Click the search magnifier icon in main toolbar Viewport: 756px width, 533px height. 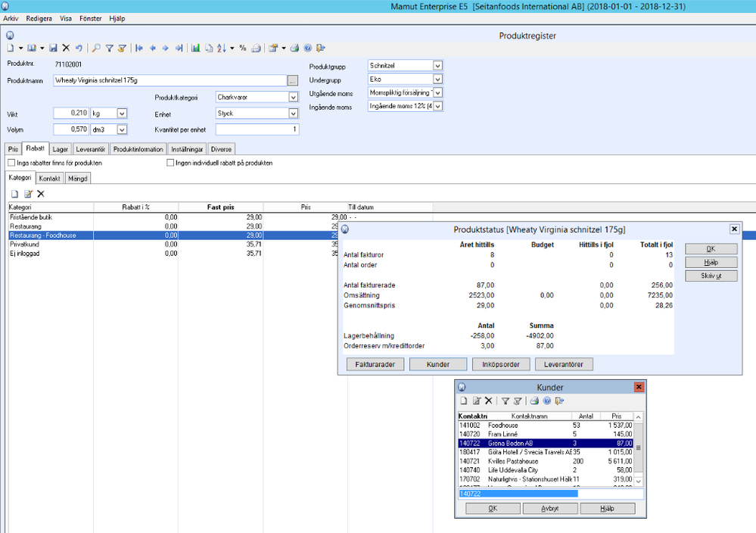(96, 48)
